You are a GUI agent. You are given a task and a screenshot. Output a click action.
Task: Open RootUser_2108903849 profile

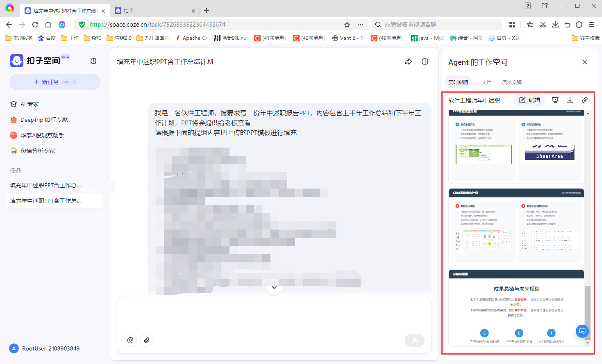(x=44, y=348)
